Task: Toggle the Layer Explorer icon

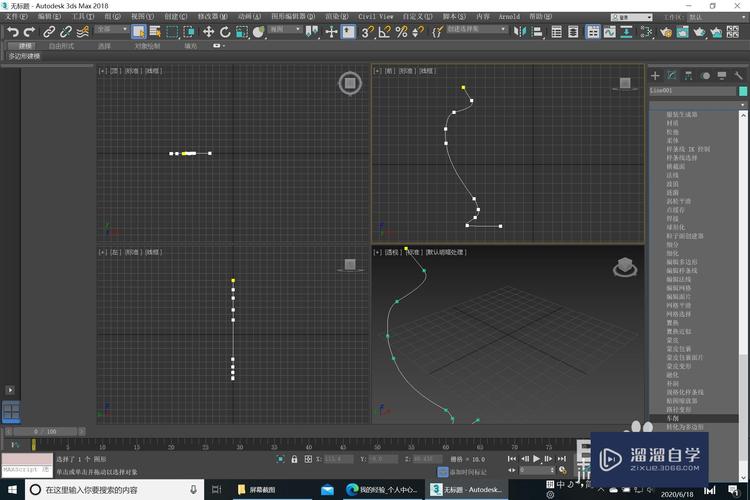Action: click(x=573, y=32)
